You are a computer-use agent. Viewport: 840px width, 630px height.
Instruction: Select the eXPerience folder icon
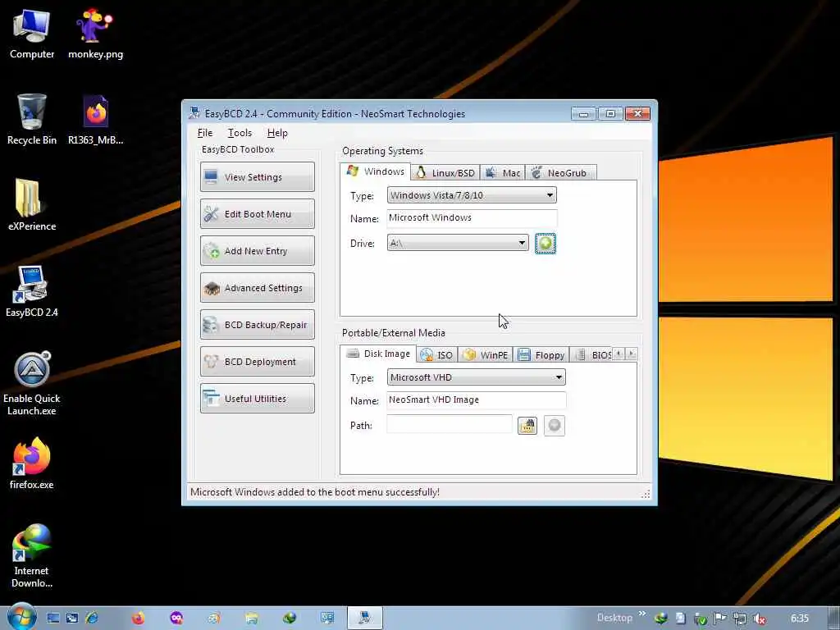click(32, 205)
